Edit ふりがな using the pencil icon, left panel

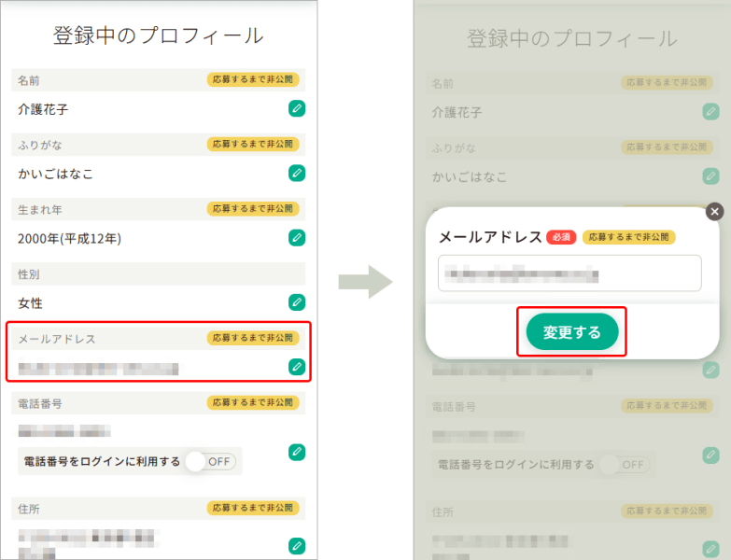(x=296, y=173)
